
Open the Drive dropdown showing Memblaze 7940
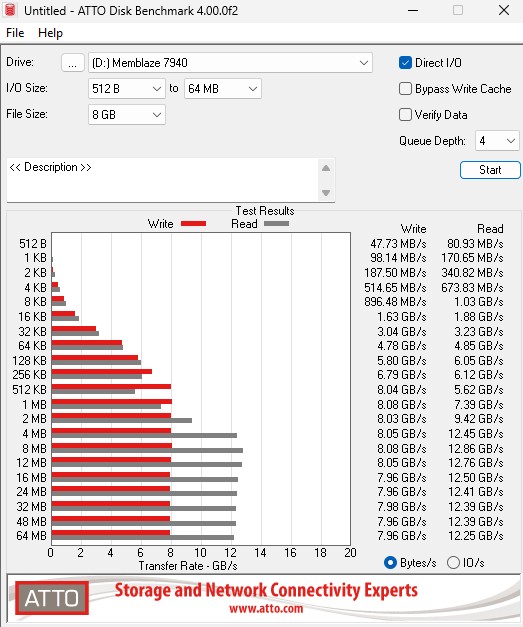[230, 63]
